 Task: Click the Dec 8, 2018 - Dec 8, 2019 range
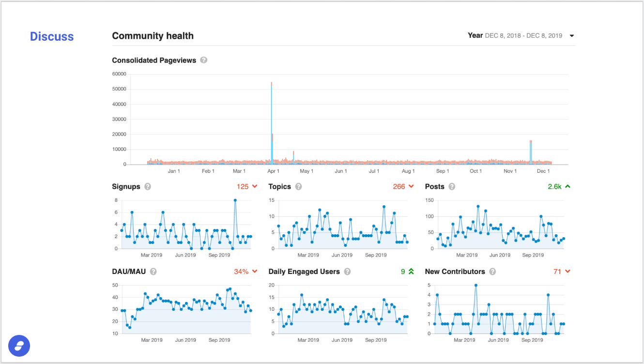(x=523, y=36)
